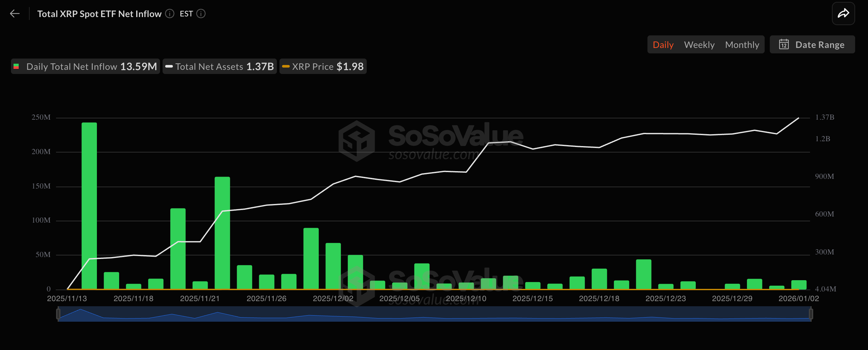868x350 pixels.
Task: Click the tallest green bar near 2025/11/13
Action: pyautogui.click(x=89, y=202)
